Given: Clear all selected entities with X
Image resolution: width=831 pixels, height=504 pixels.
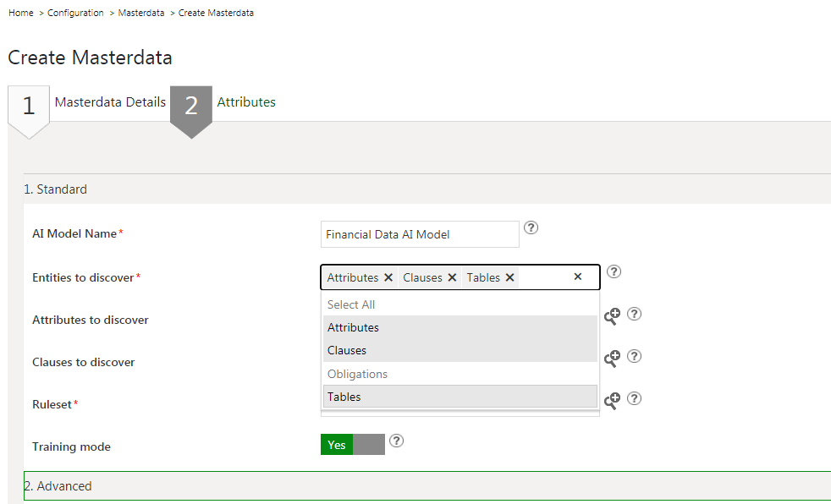Looking at the screenshot, I should (578, 277).
